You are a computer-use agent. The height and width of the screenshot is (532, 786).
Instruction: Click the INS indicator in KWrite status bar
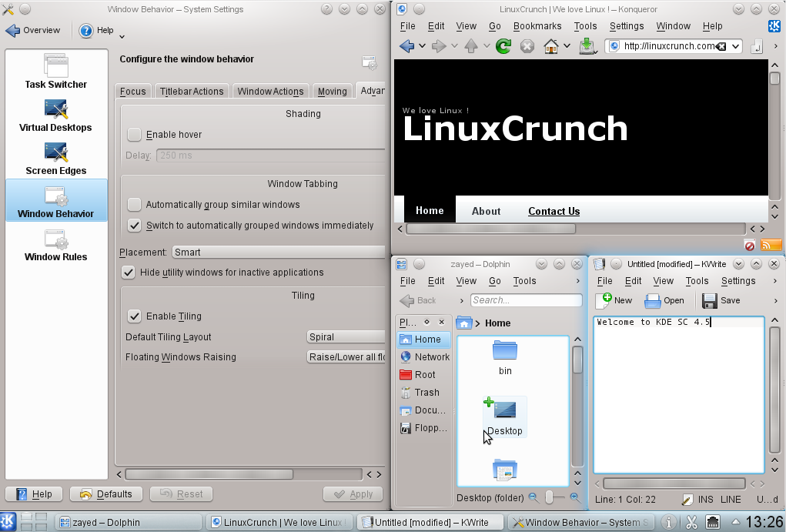tap(705, 500)
